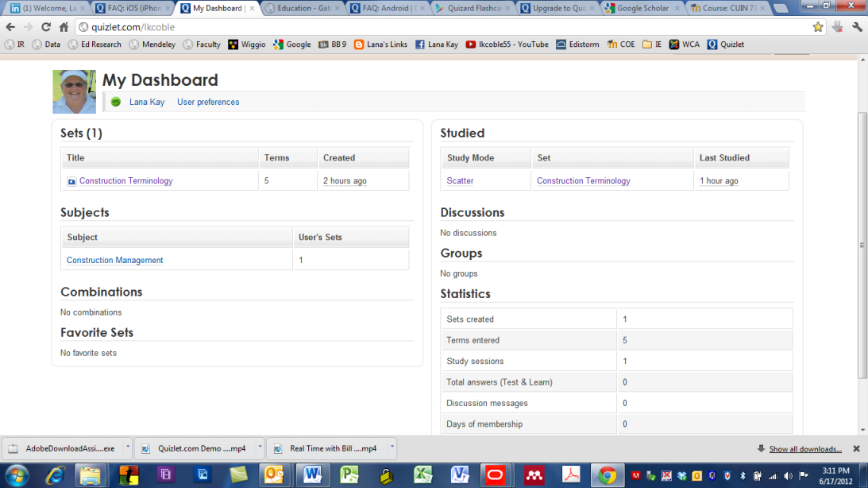Open the Scatter study mode link
This screenshot has height=488, width=868.
[x=460, y=180]
